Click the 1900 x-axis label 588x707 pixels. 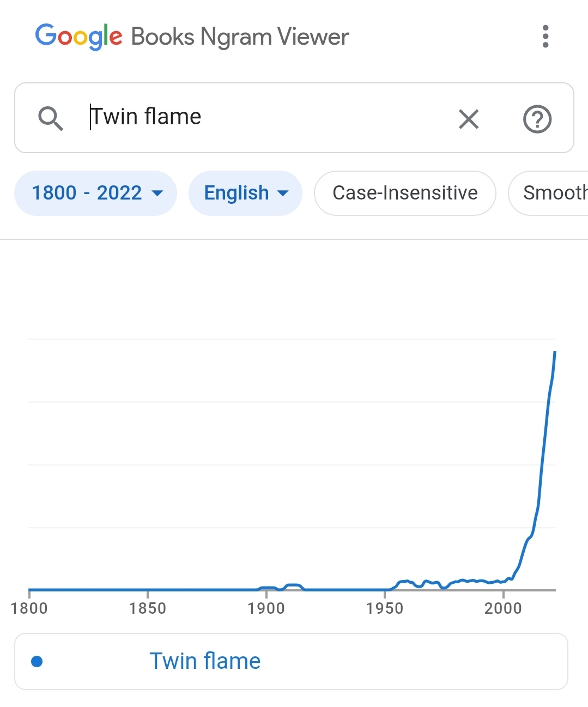click(x=266, y=608)
